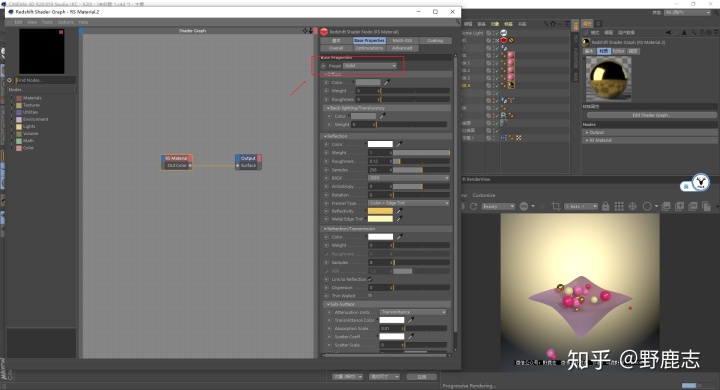The height and width of the screenshot is (390, 720).
Task: Click round AOV button in RenderView toolbar
Action: 523,206
